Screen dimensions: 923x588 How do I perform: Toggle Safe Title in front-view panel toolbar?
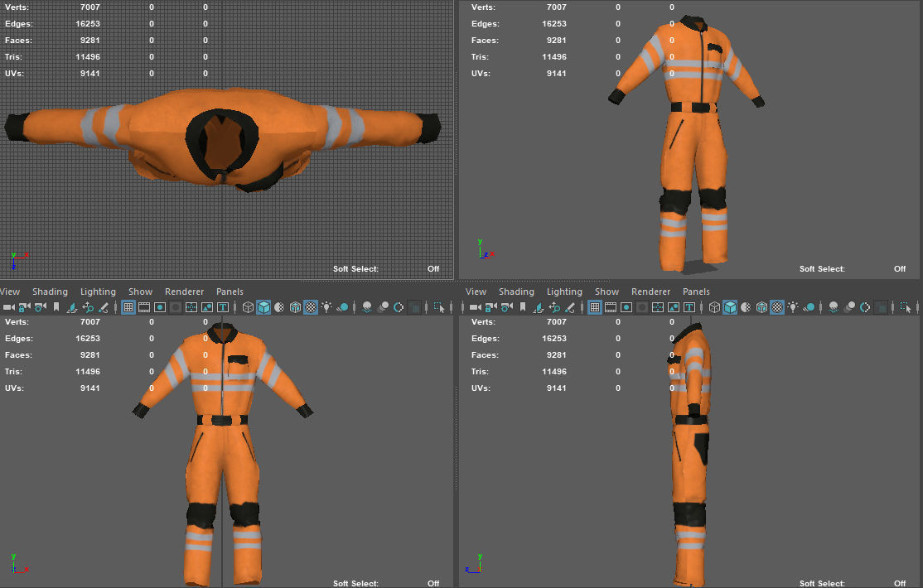[x=223, y=307]
